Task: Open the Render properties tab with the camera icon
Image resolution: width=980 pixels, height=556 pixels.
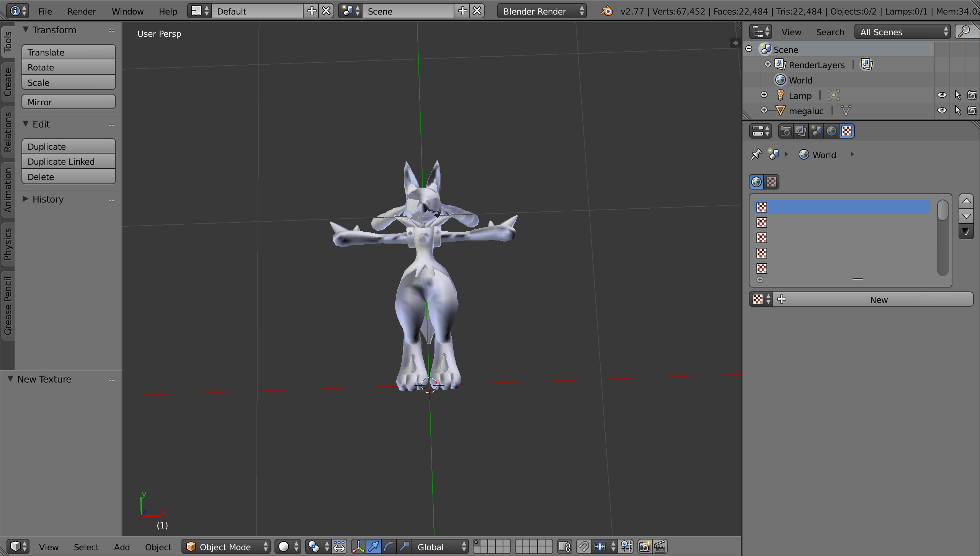Action: click(x=786, y=131)
